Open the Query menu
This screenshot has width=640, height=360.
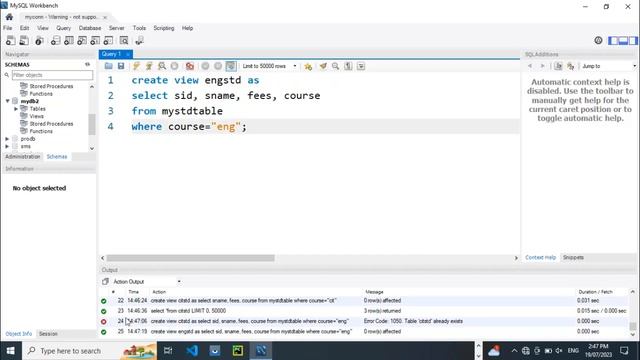pyautogui.click(x=63, y=28)
